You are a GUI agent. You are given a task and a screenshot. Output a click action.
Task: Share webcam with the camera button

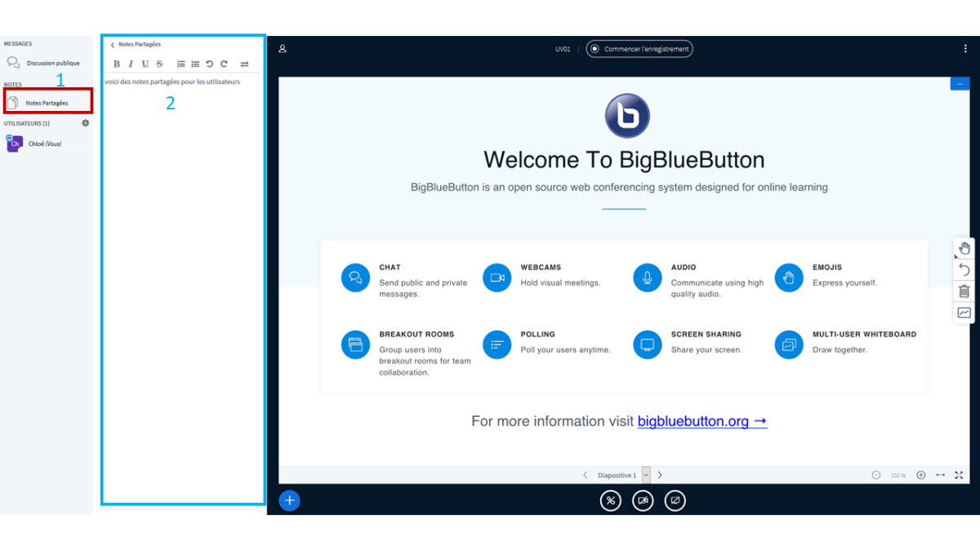pos(643,500)
